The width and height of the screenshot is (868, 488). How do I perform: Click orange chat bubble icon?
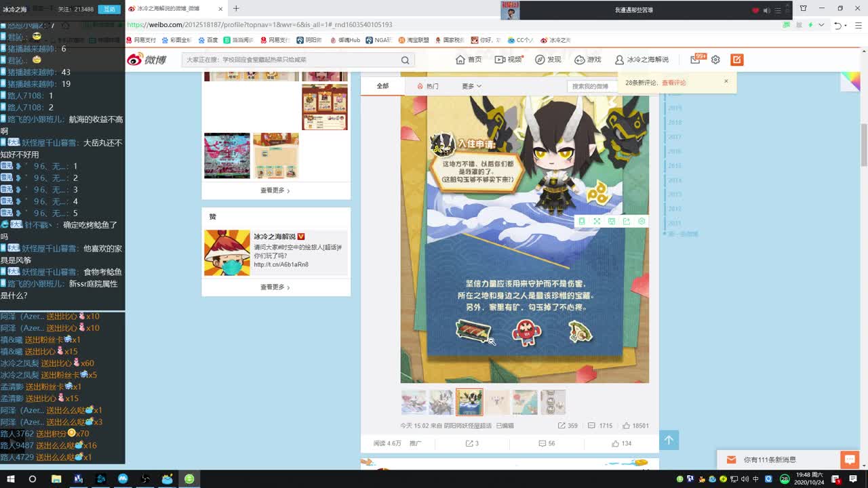tap(850, 460)
